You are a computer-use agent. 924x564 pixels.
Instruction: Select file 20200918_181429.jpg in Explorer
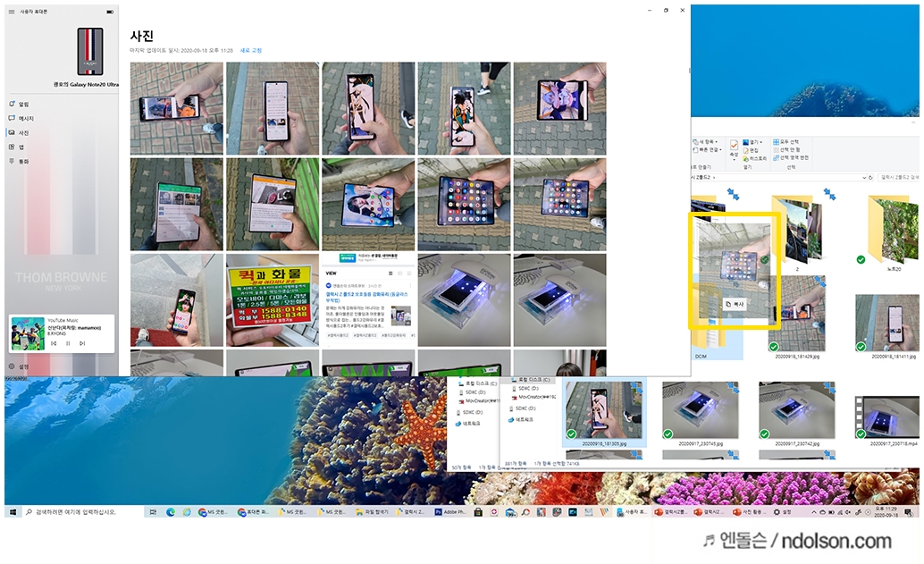(797, 317)
